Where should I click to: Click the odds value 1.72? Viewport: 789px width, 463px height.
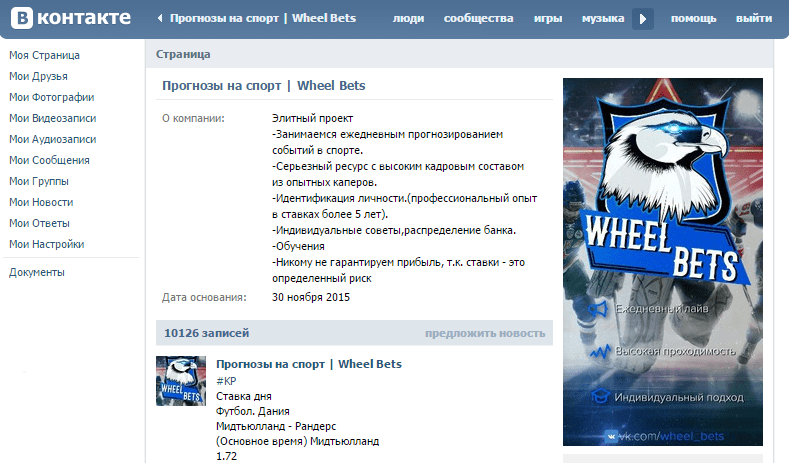tap(226, 456)
